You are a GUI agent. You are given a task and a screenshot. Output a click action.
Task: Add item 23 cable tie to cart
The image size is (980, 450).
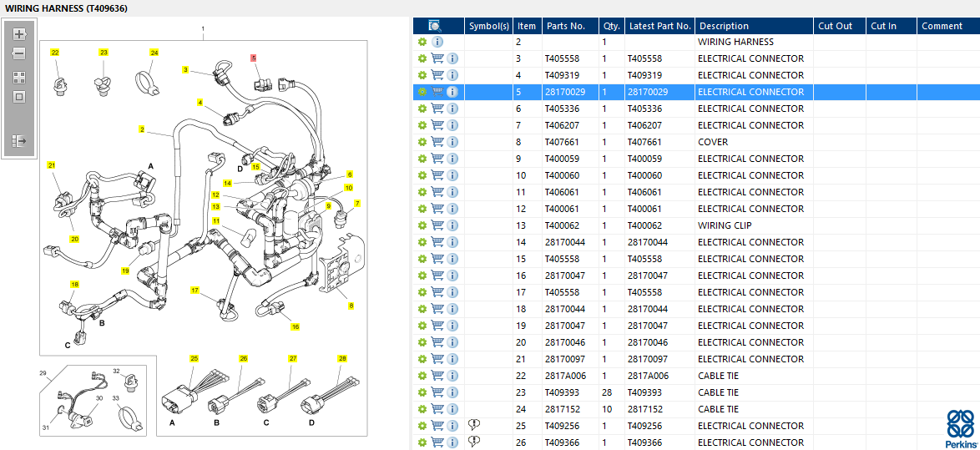click(437, 392)
